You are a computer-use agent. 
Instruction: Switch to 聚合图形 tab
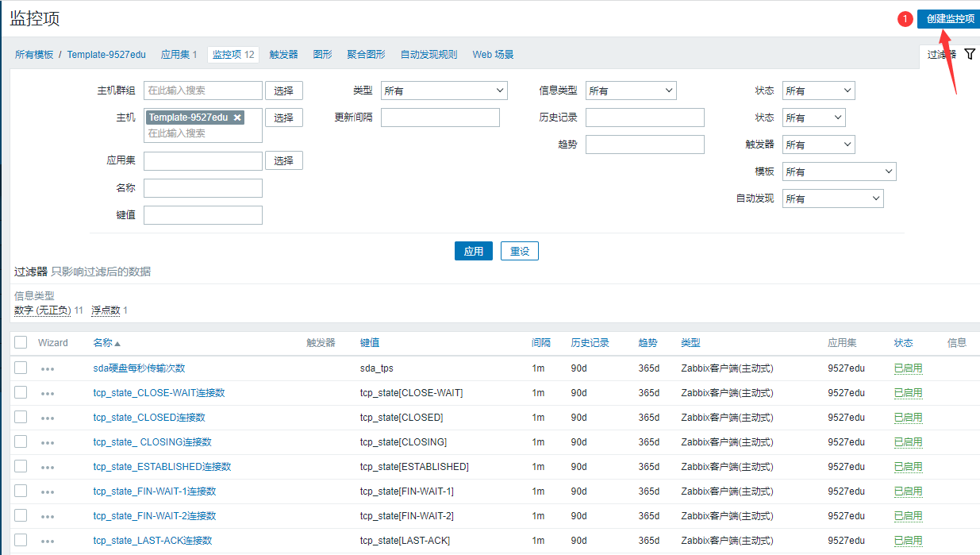click(x=366, y=55)
